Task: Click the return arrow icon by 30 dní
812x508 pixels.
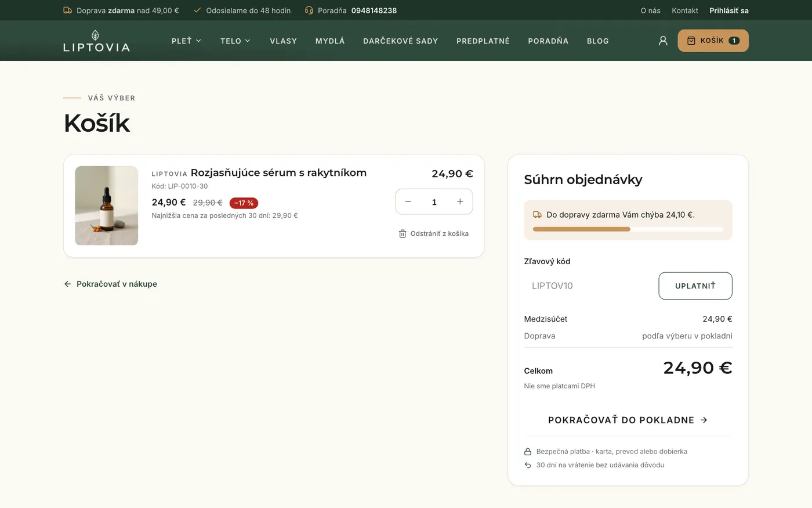Action: [528, 465]
